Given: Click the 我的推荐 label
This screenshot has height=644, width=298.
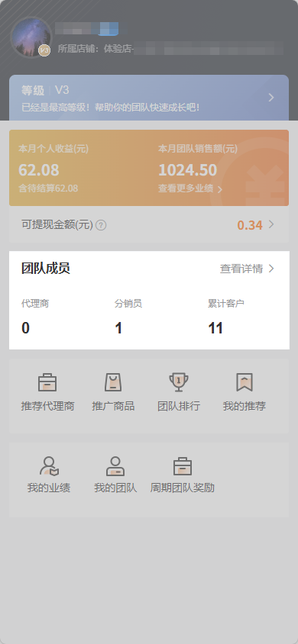Looking at the screenshot, I should [x=245, y=406].
